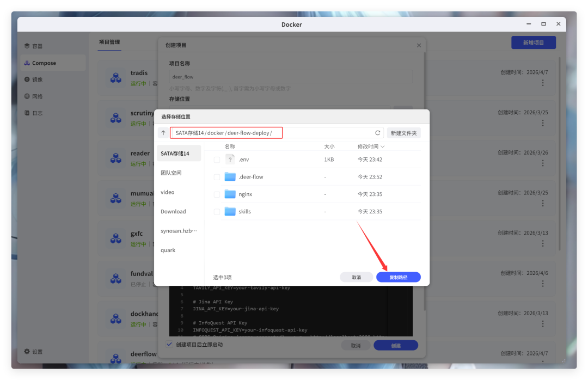The image size is (588, 380).
Task: Click the nginx folder icon
Action: pos(230,194)
